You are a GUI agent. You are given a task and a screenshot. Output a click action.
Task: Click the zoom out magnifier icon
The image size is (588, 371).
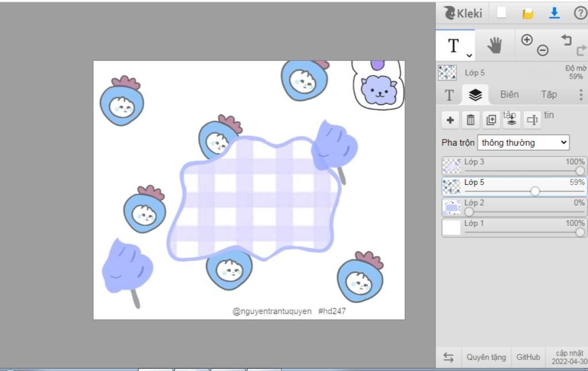click(x=543, y=51)
